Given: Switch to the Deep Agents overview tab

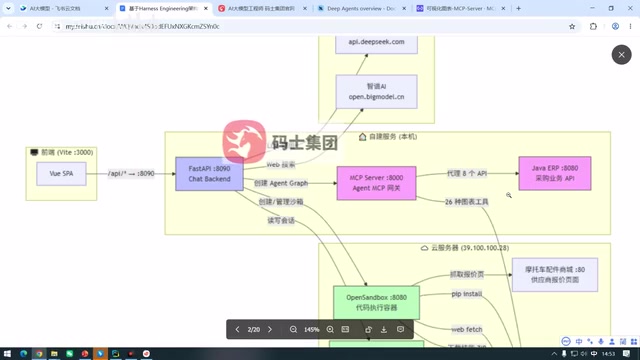Looking at the screenshot, I should pyautogui.click(x=361, y=8).
